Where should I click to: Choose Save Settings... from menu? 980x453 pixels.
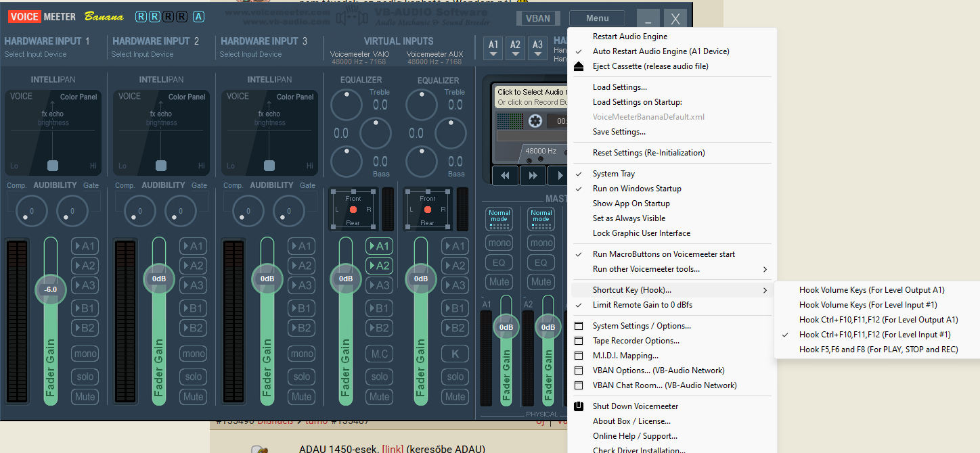tap(619, 132)
